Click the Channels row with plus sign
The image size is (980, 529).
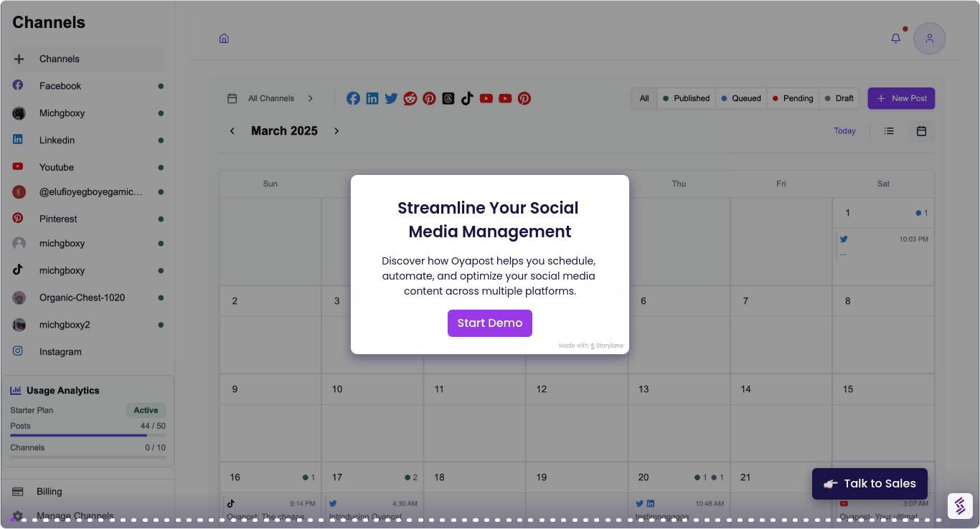click(x=87, y=59)
